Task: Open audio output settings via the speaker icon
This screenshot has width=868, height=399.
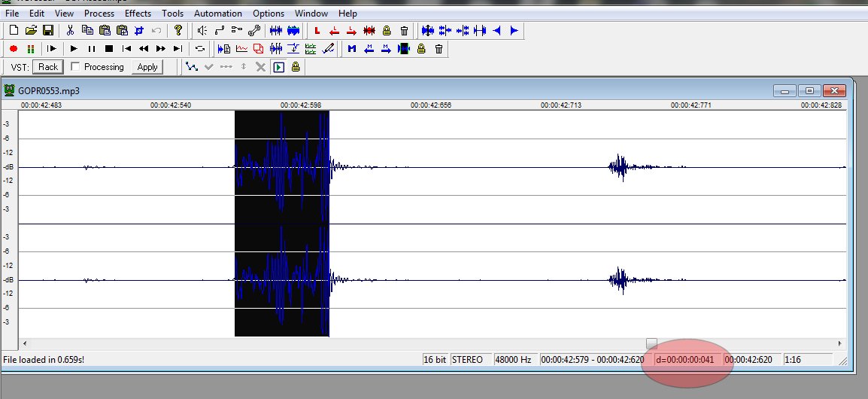Action: tap(202, 30)
